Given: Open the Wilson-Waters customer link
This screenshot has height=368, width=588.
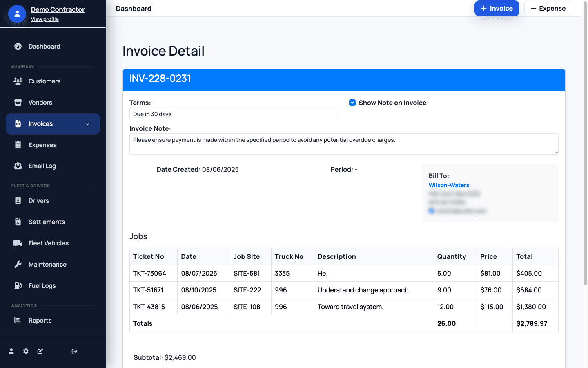Looking at the screenshot, I should pyautogui.click(x=449, y=185).
